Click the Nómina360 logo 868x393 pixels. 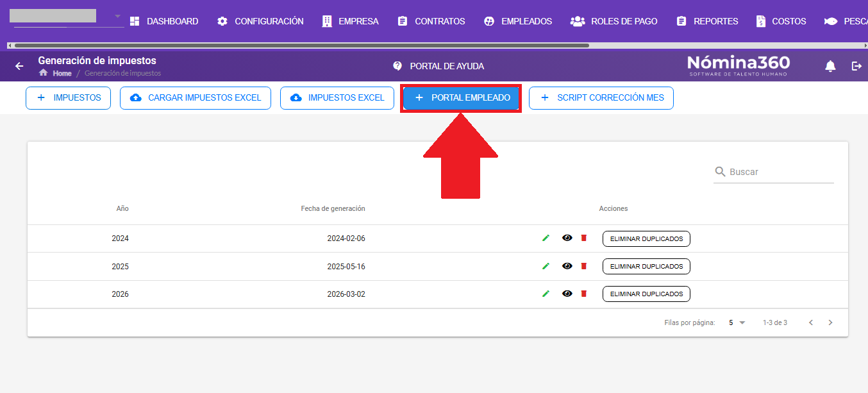[x=739, y=65]
